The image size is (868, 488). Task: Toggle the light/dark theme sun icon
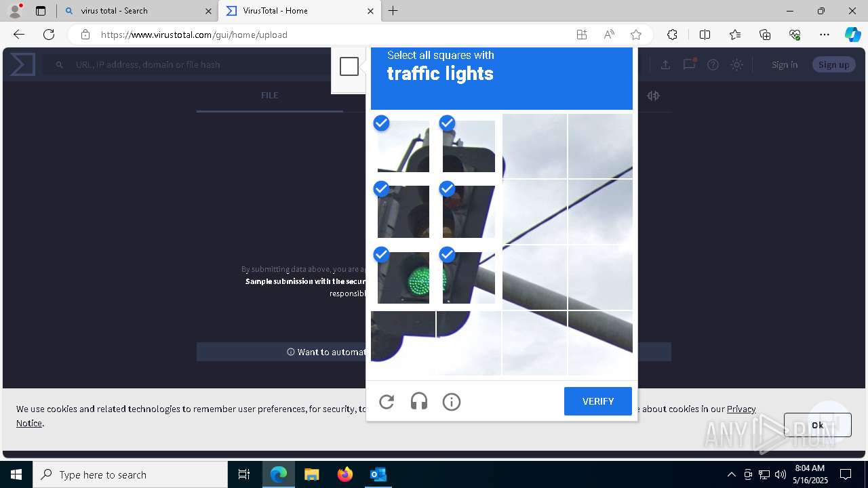click(737, 64)
